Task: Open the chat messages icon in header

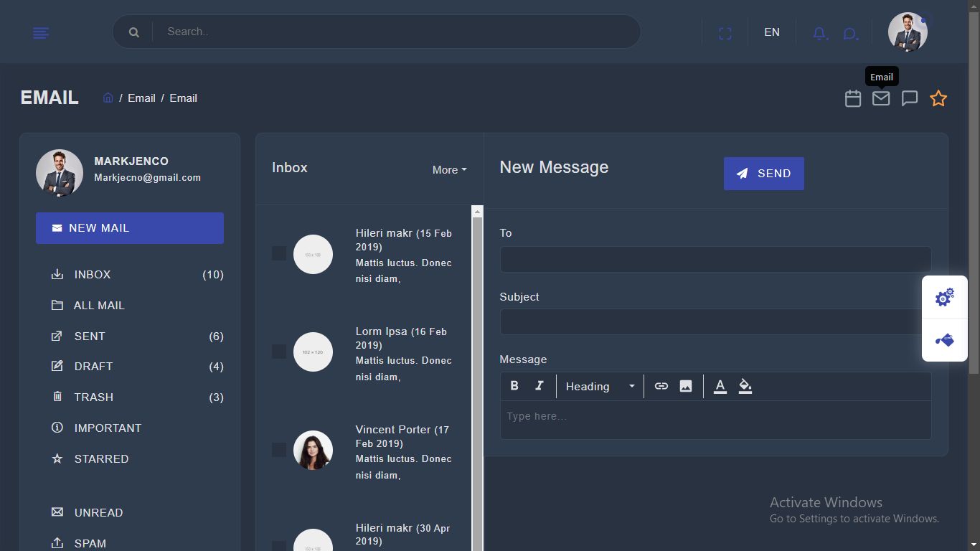Action: [x=850, y=33]
